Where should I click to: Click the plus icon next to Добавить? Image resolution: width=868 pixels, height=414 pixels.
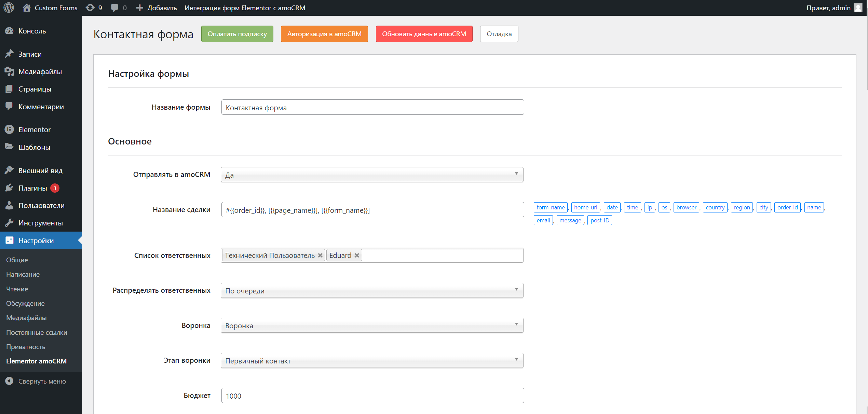coord(139,8)
